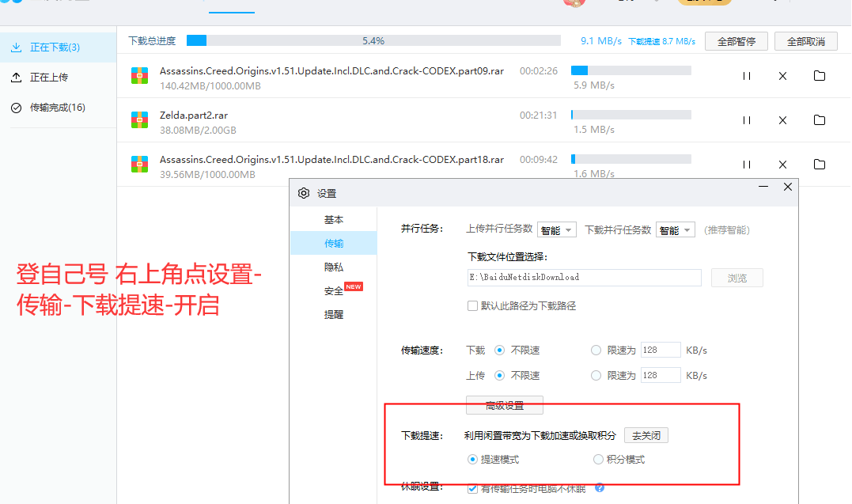Click the 高级设置 button

[504, 405]
